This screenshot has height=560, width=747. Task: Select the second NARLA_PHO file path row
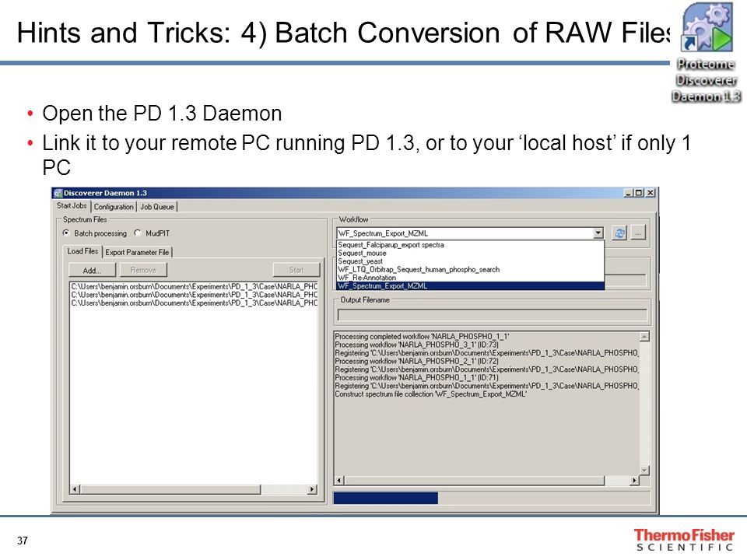(x=194, y=294)
